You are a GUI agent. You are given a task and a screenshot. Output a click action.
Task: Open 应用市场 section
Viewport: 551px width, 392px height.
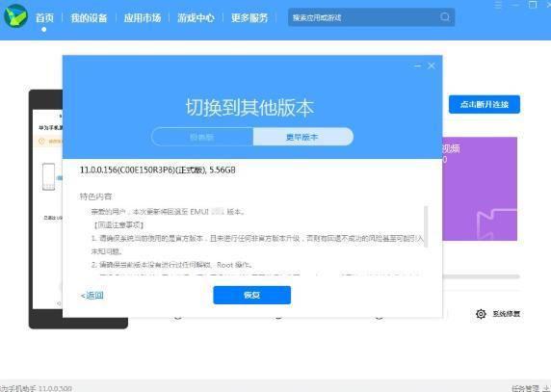143,17
